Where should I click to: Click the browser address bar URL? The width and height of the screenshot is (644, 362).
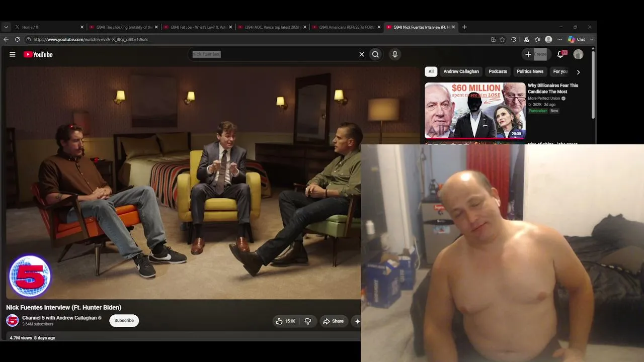tap(91, 39)
